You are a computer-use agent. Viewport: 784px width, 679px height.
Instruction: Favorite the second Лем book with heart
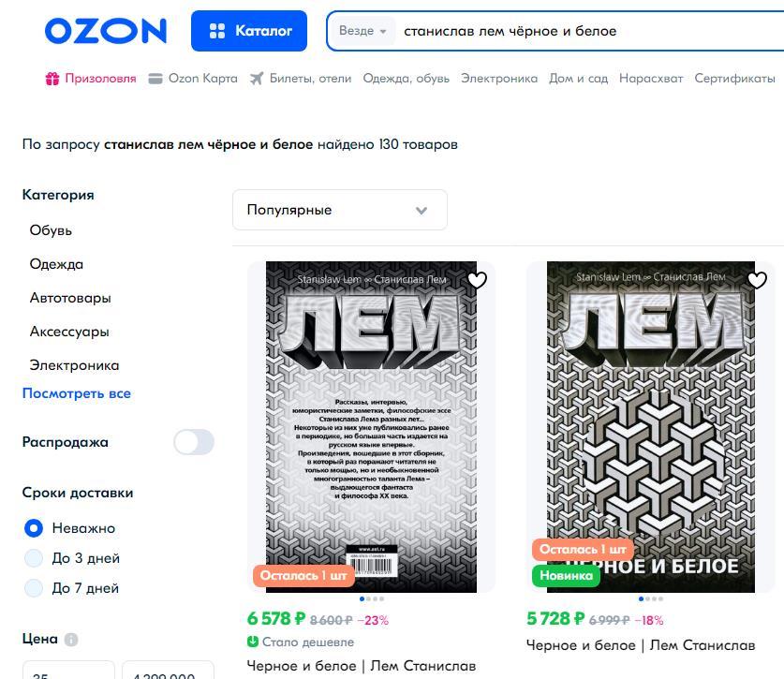click(x=757, y=280)
